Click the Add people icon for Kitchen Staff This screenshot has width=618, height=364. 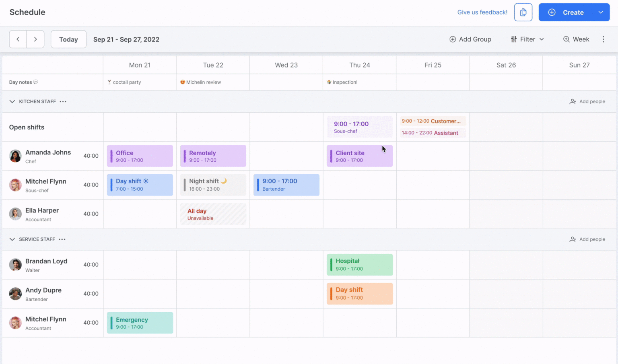point(573,101)
